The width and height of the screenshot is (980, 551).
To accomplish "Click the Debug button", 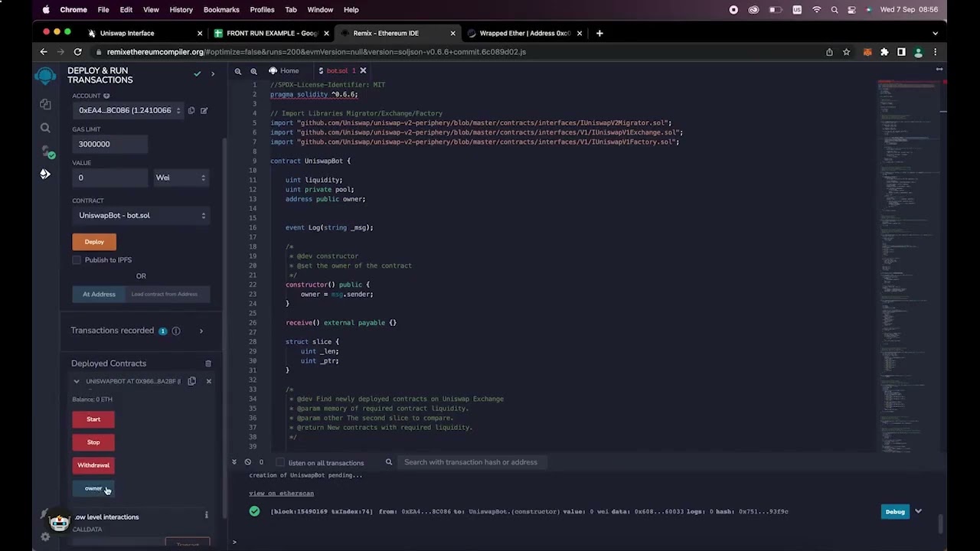I will coord(895,512).
